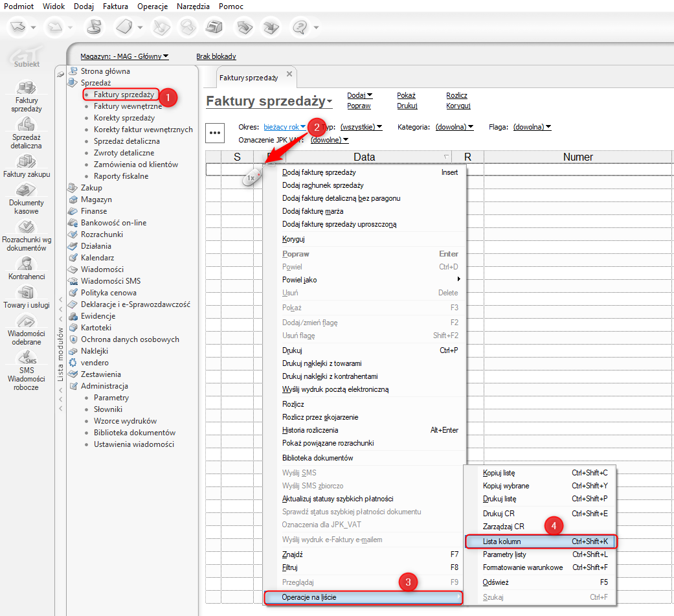Viewport: 674px width, 616px height.
Task: Open the Narzędzia menu in menu bar
Action: point(193,6)
